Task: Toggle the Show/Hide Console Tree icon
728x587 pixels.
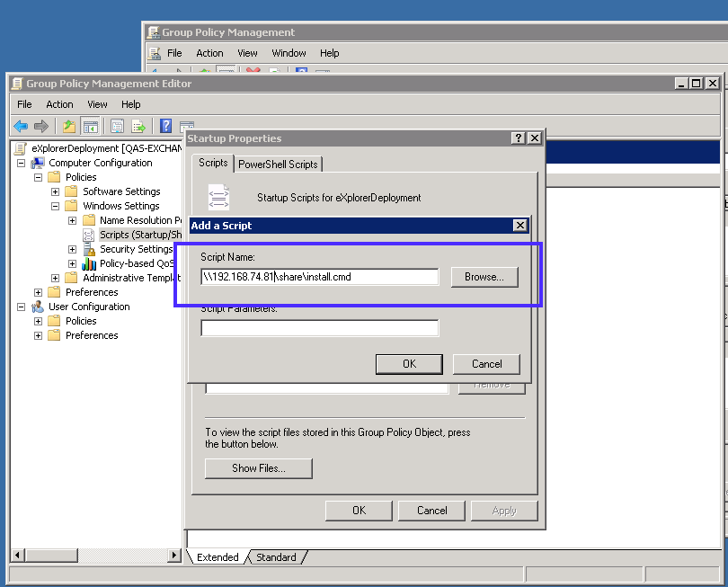Action: pos(91,126)
